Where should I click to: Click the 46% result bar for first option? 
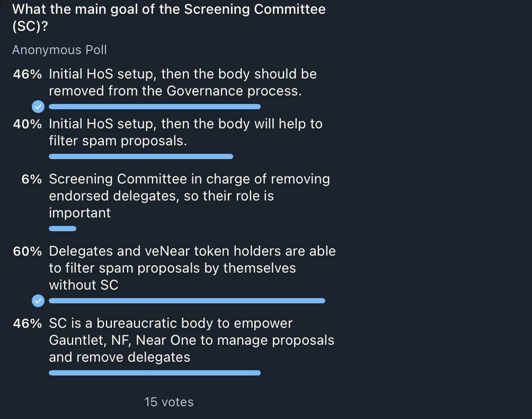155,107
